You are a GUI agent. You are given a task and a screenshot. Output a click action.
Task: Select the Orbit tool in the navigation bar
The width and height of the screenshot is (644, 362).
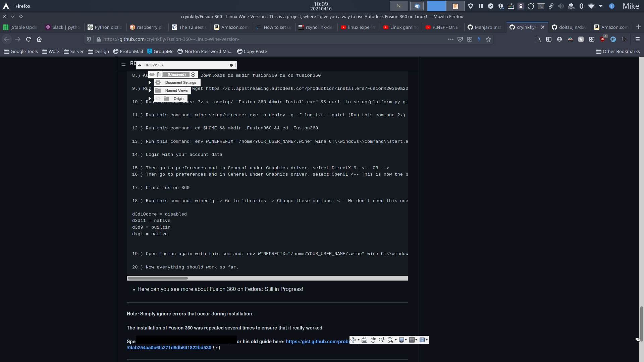353,340
